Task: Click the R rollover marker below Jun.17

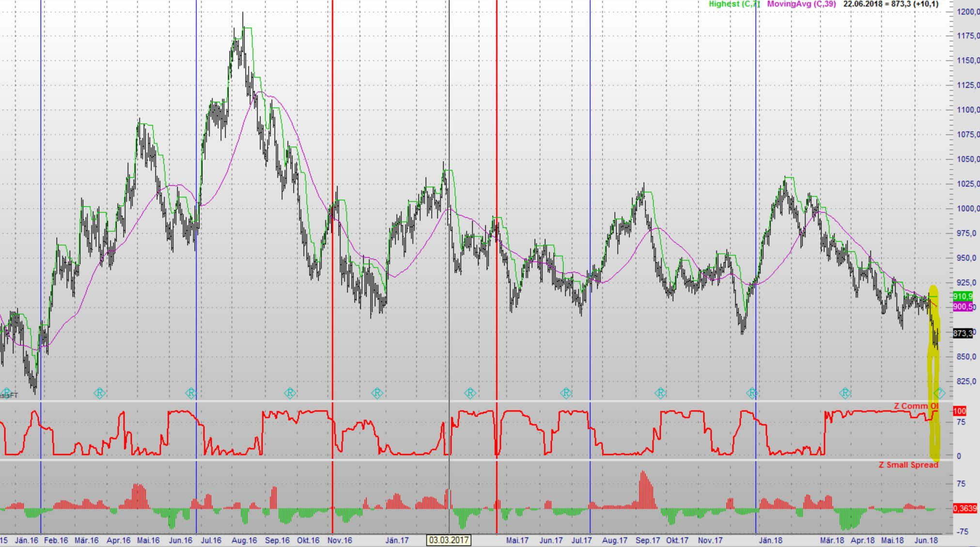Action: tap(565, 394)
